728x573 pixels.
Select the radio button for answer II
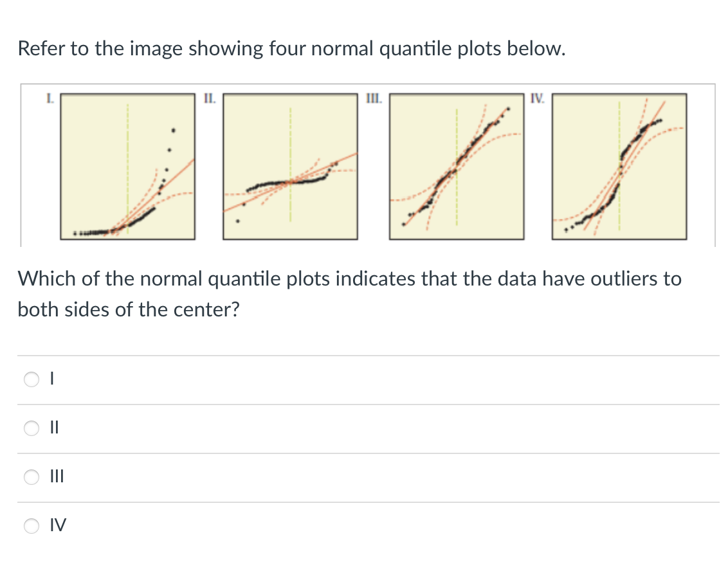[31, 428]
